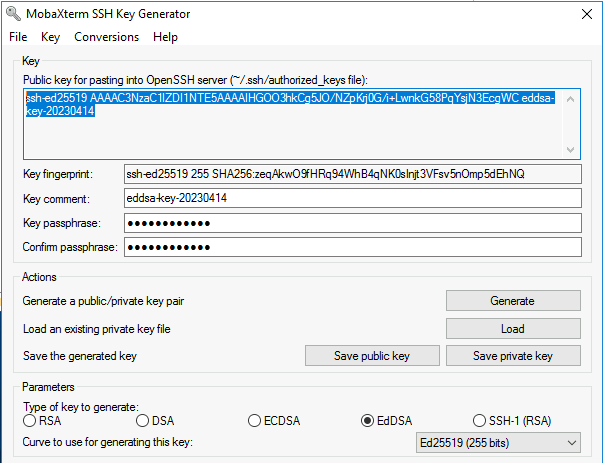Click the 'Key comment:' label
The image size is (603, 463).
(56, 199)
